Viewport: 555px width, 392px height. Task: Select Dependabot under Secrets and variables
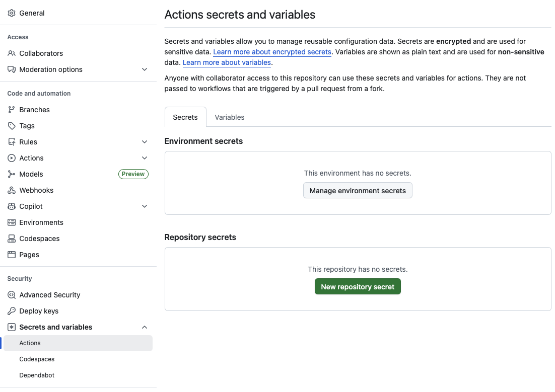(x=37, y=375)
